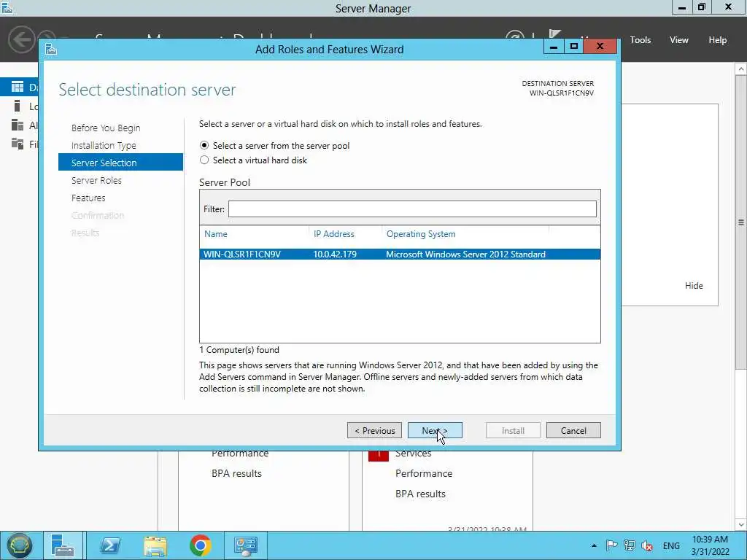The height and width of the screenshot is (560, 747).
Task: Open Features wizard step
Action: [88, 198]
